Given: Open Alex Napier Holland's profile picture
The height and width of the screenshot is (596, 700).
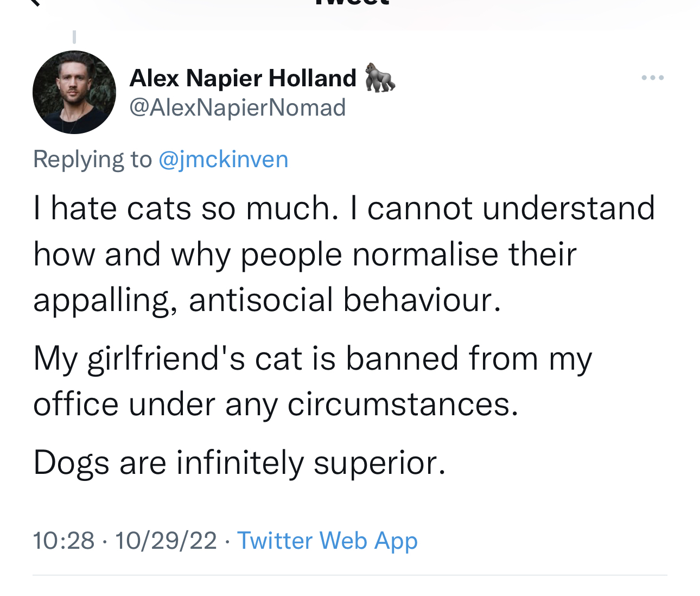Looking at the screenshot, I should [74, 92].
